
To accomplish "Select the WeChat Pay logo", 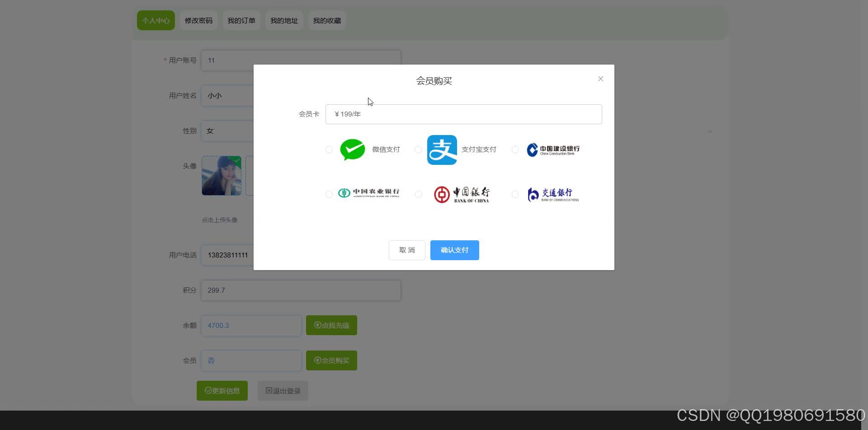I will pyautogui.click(x=353, y=150).
